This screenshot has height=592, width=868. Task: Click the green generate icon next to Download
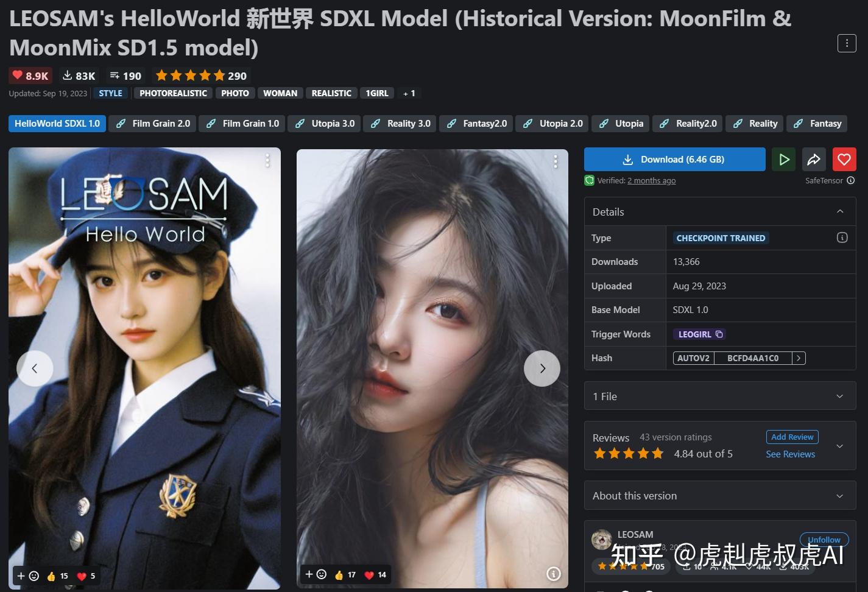point(783,159)
